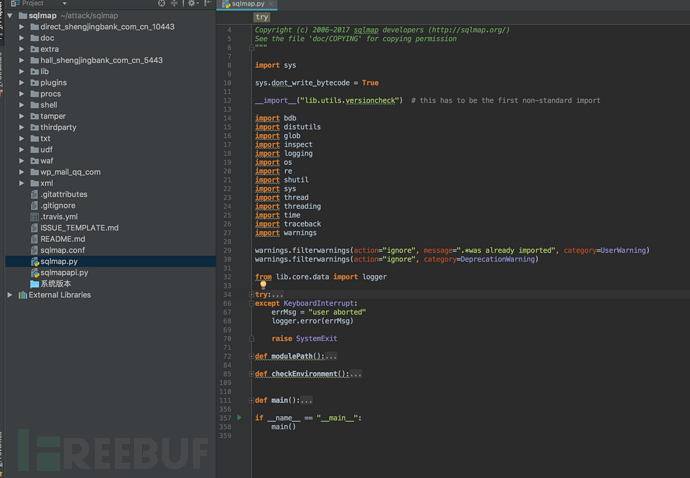Expand the extra folder arrow
This screenshot has width=690, height=478.
(21, 49)
